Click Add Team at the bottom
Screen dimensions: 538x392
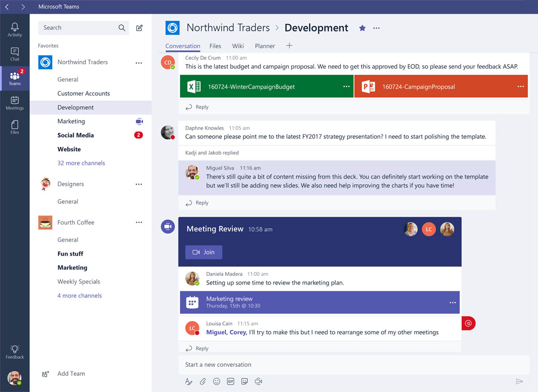[63, 374]
